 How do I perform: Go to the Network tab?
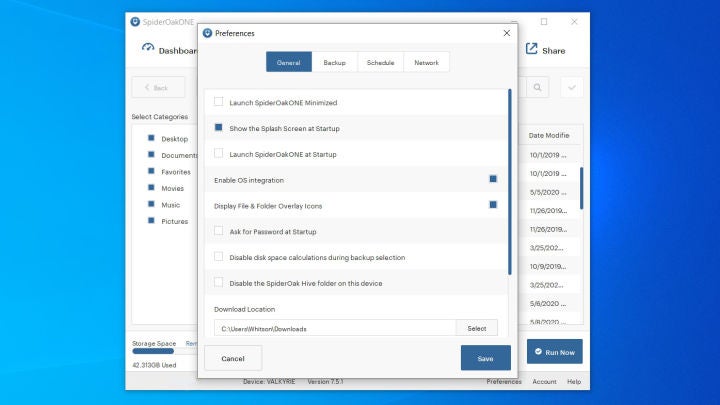(x=426, y=62)
